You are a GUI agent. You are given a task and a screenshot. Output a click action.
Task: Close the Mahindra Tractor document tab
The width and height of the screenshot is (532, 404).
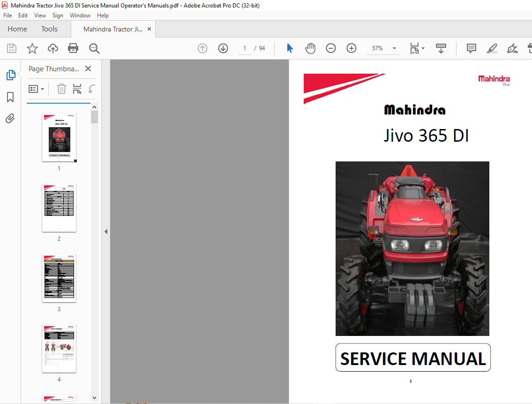[x=149, y=29]
